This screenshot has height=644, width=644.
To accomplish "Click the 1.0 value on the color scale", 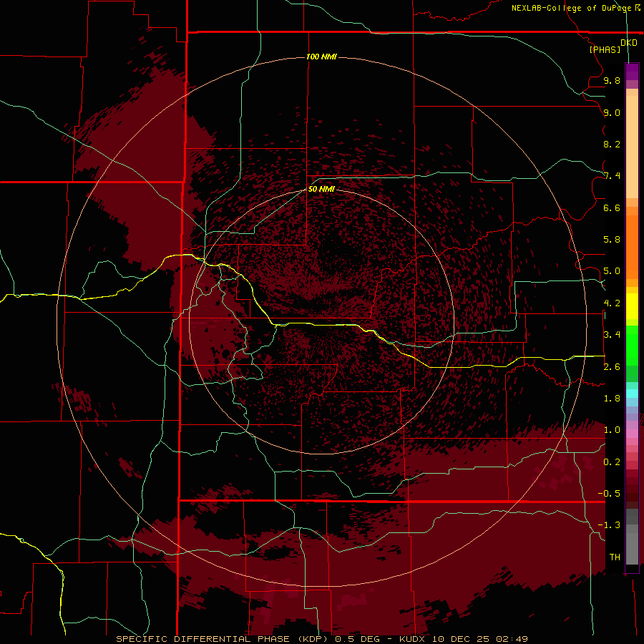I will pyautogui.click(x=612, y=430).
